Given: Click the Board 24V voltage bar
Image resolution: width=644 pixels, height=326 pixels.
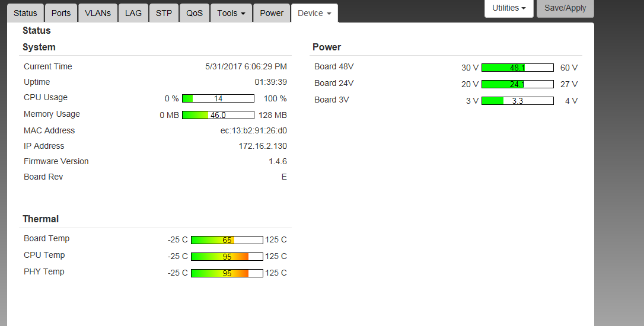Looking at the screenshot, I should click(x=517, y=84).
